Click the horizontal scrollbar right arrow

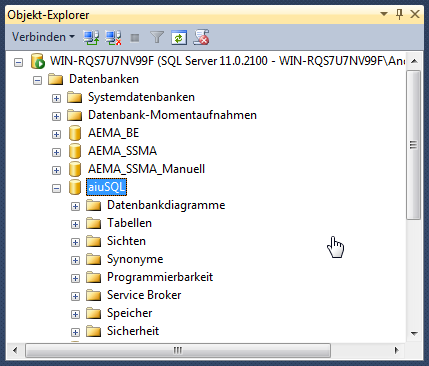[396, 350]
